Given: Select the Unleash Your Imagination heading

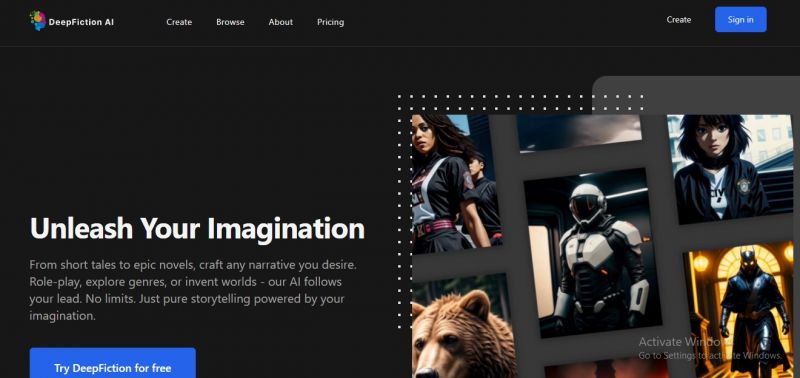Looking at the screenshot, I should tap(197, 228).
